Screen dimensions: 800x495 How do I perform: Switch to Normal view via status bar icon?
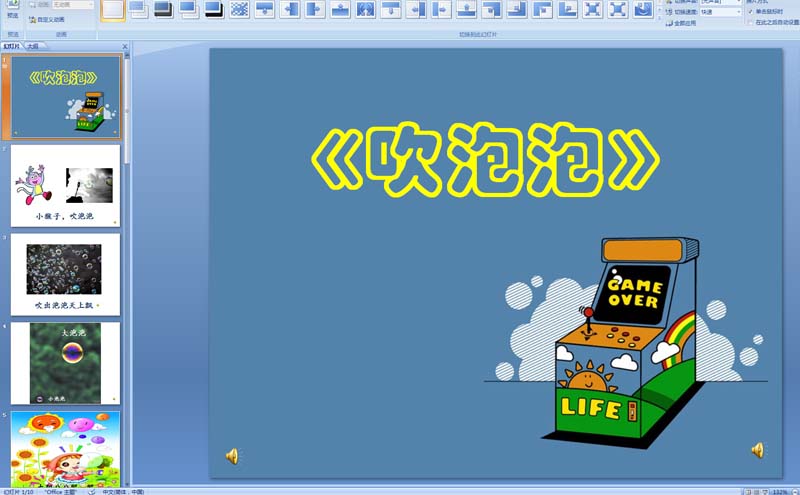[748, 492]
